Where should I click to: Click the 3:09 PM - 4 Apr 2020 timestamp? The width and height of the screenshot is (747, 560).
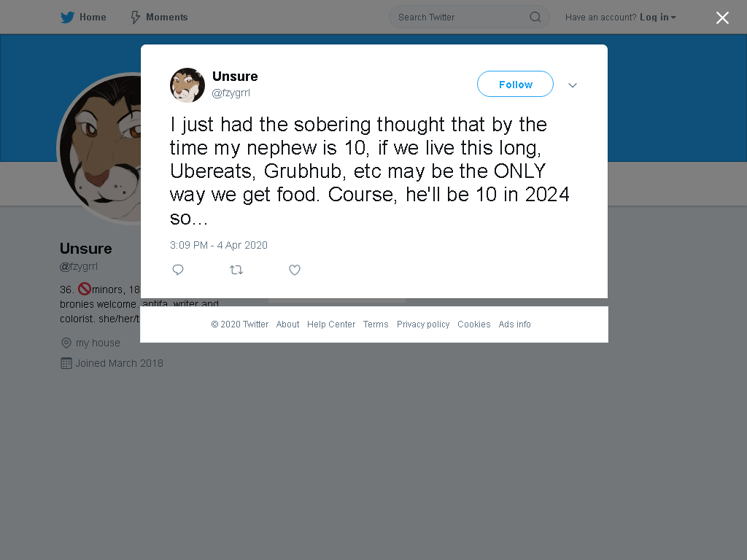(219, 245)
